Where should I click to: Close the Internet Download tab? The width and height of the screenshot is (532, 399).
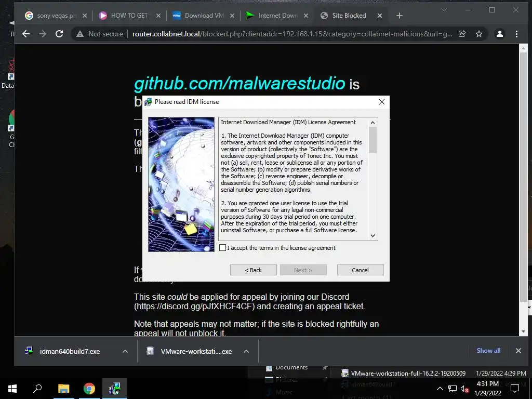coord(305,16)
